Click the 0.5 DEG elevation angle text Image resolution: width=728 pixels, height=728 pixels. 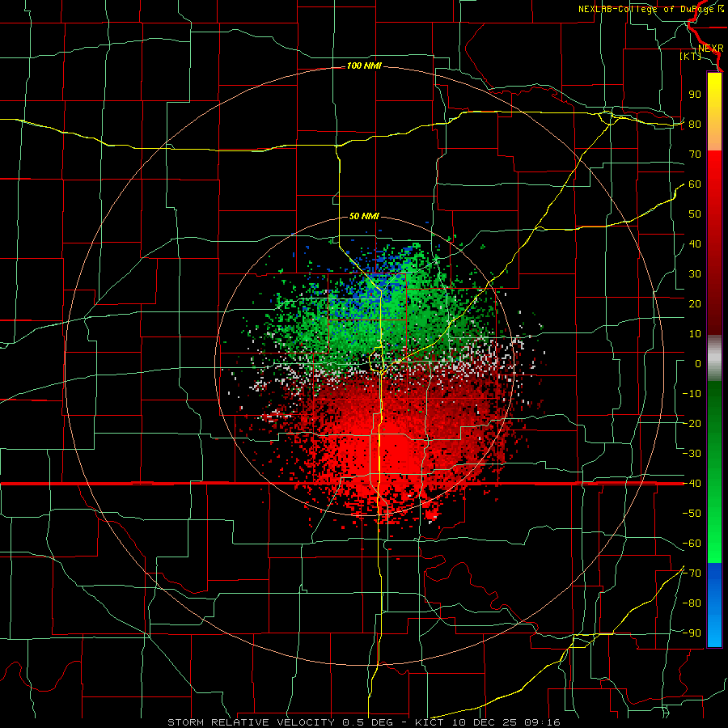coord(370,722)
